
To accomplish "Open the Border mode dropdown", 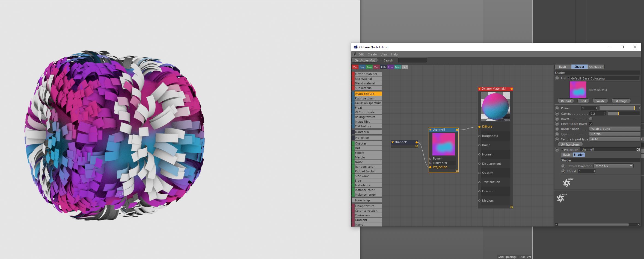I will [615, 129].
